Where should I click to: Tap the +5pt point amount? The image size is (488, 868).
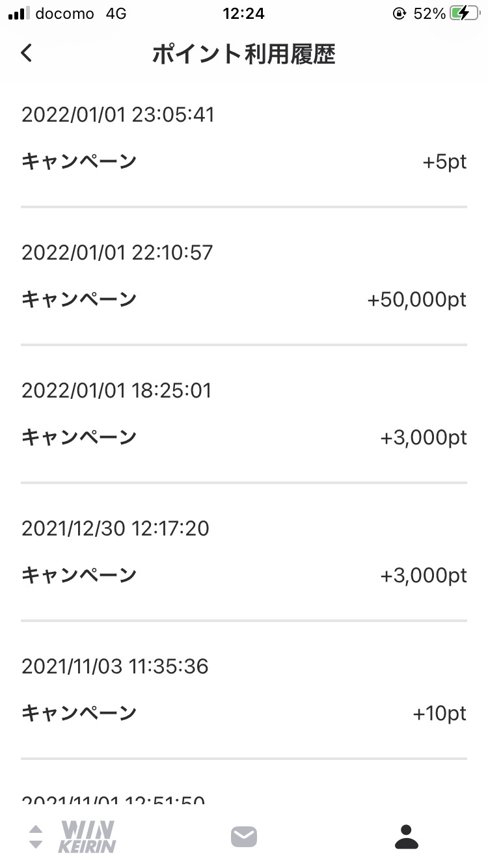pos(444,161)
